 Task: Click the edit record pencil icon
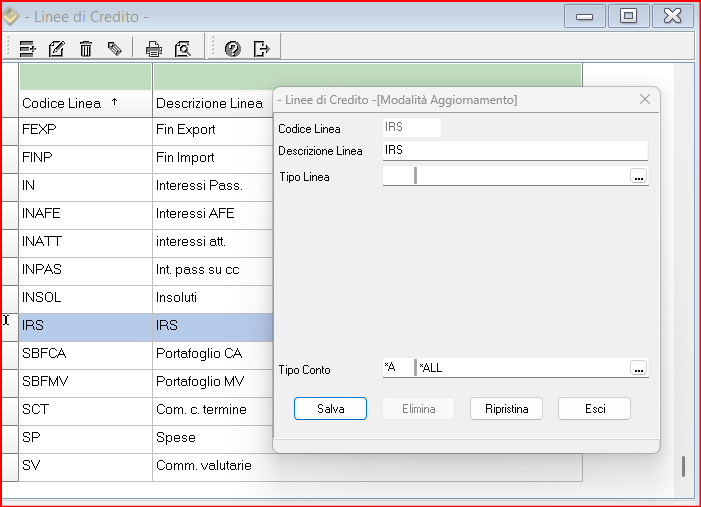tap(57, 48)
